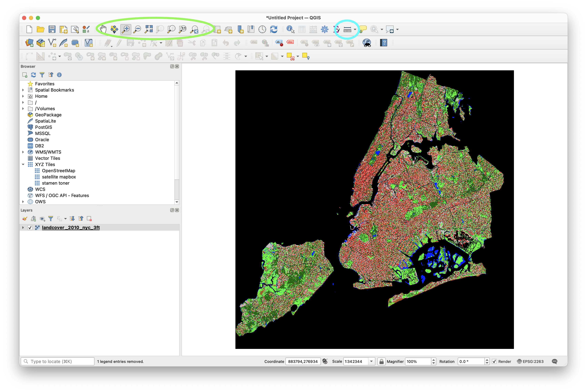Select the Identify Features tool
This screenshot has width=587, height=392.
[290, 29]
